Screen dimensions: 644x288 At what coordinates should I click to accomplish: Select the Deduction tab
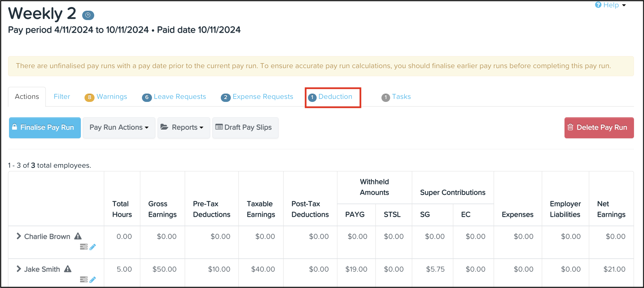335,97
